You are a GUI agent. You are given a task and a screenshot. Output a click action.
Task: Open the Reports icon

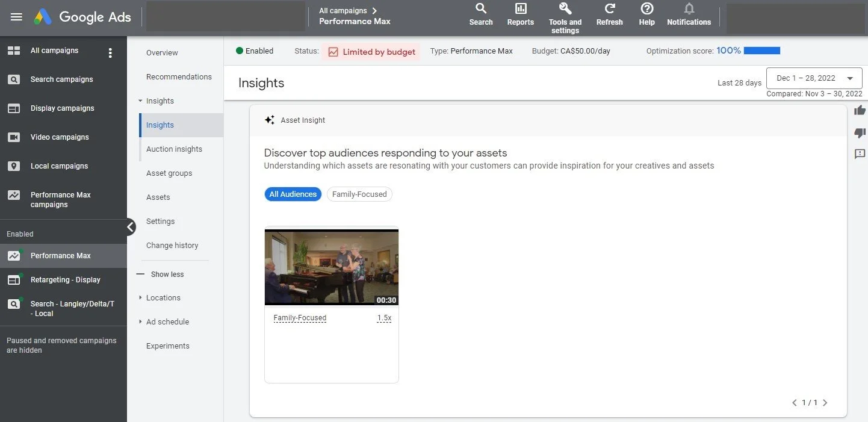[x=519, y=14]
